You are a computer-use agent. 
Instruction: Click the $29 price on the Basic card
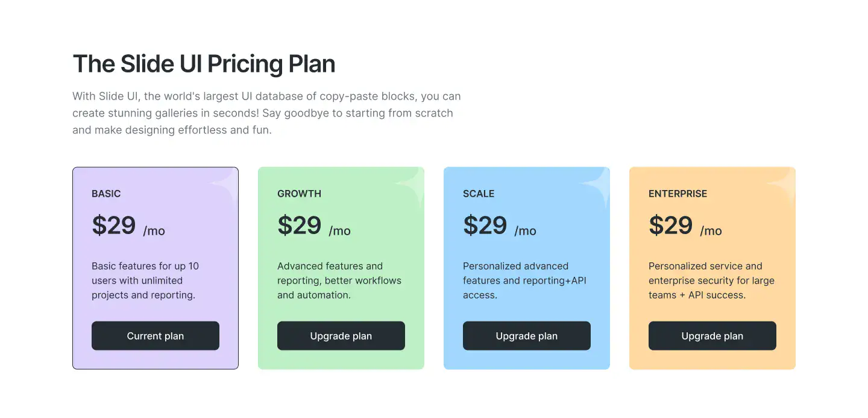pyautogui.click(x=114, y=226)
